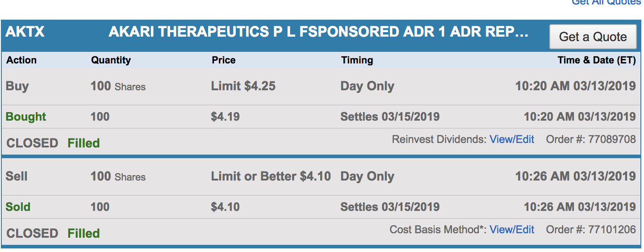Click the Price column header

223,60
